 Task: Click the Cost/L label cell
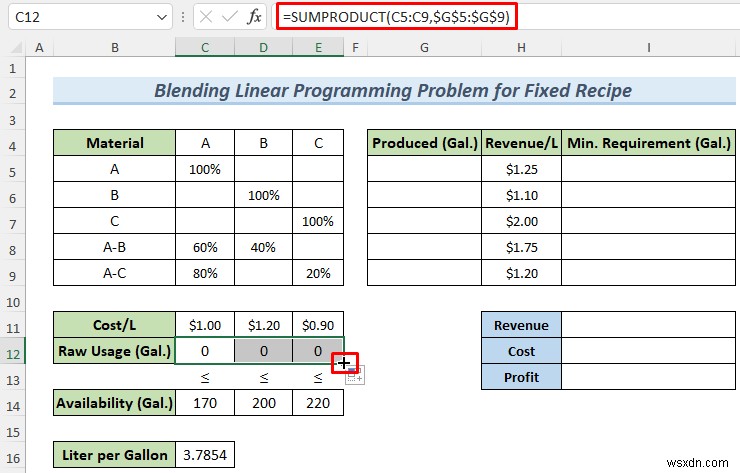click(115, 325)
